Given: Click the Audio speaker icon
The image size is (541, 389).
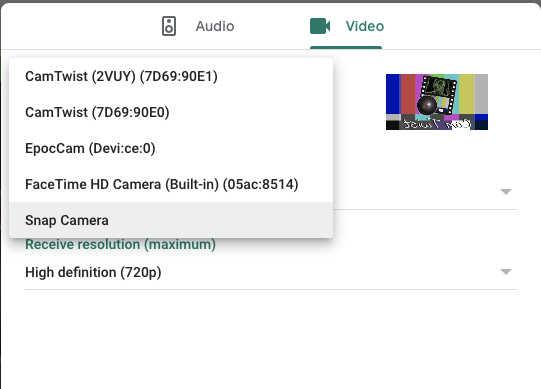Looking at the screenshot, I should click(x=169, y=26).
